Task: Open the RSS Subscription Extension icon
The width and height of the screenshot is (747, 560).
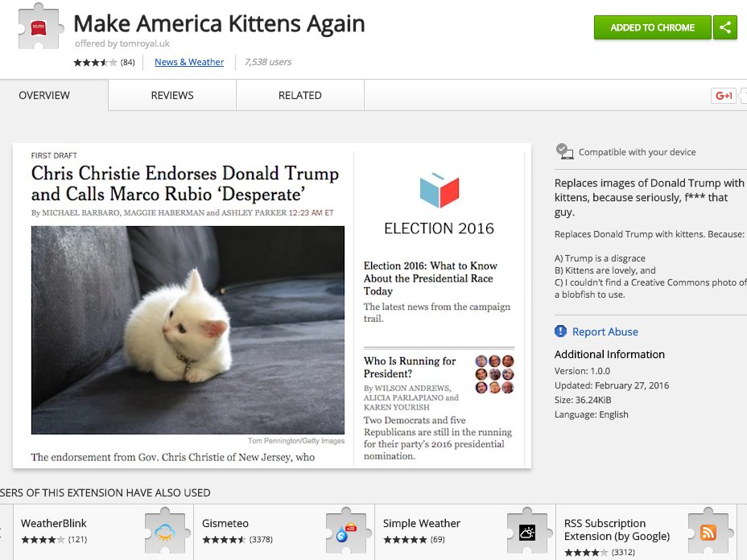Action: 708,531
